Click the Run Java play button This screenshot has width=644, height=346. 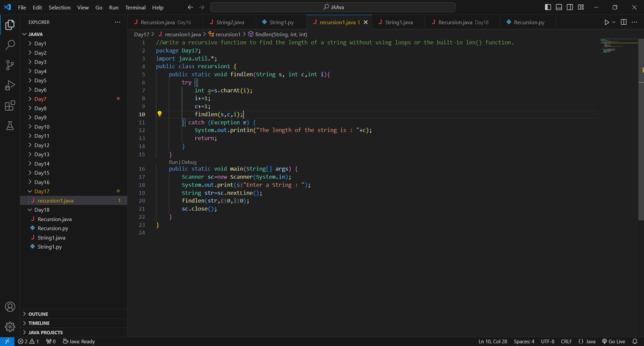(606, 22)
